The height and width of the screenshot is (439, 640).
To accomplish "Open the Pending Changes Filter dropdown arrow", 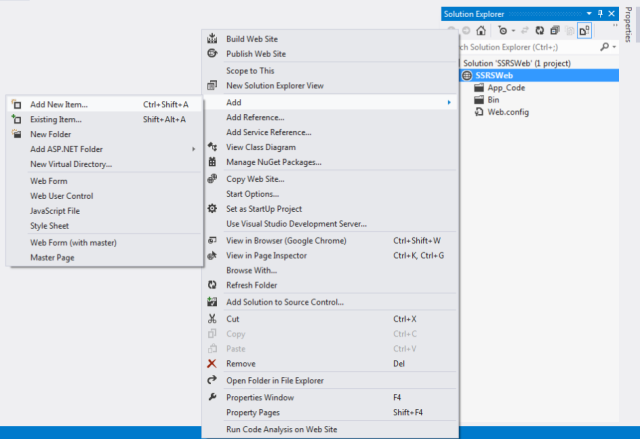I will [x=513, y=31].
